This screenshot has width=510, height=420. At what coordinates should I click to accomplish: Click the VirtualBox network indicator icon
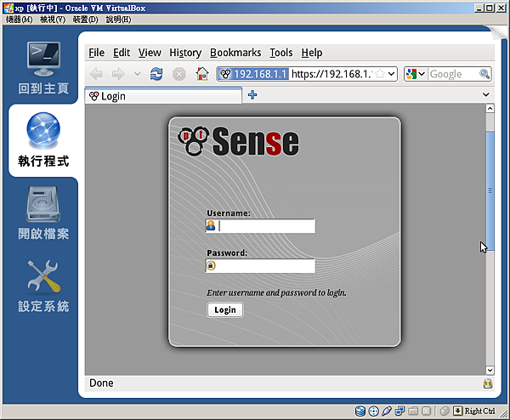pos(399,411)
